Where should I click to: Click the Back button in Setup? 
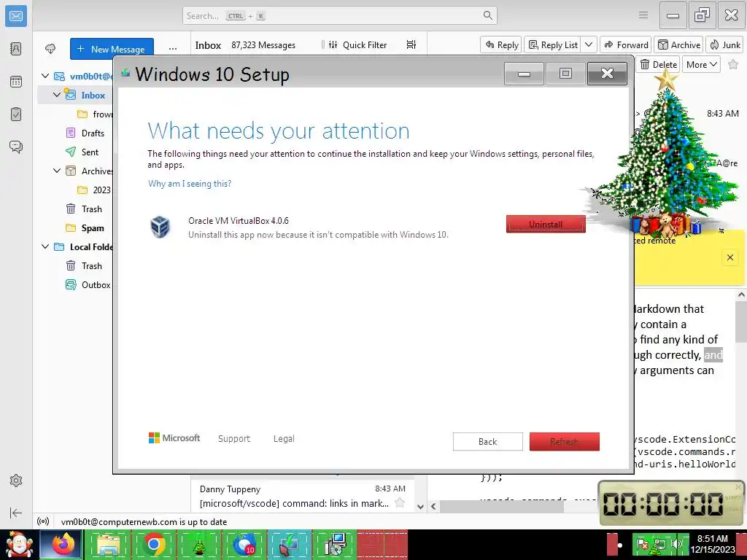coord(487,441)
